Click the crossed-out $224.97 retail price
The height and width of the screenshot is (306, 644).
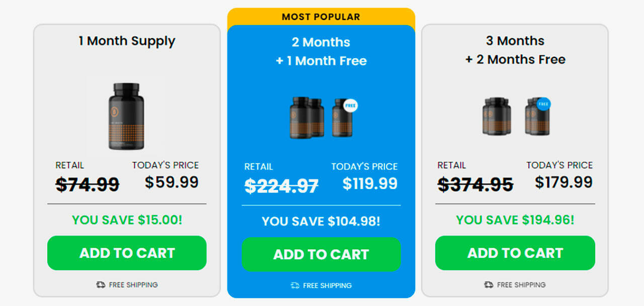point(281,186)
